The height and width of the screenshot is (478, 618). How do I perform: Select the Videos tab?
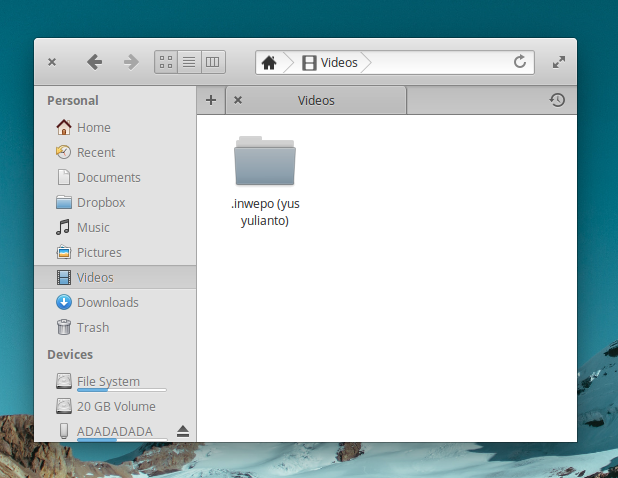tap(316, 100)
